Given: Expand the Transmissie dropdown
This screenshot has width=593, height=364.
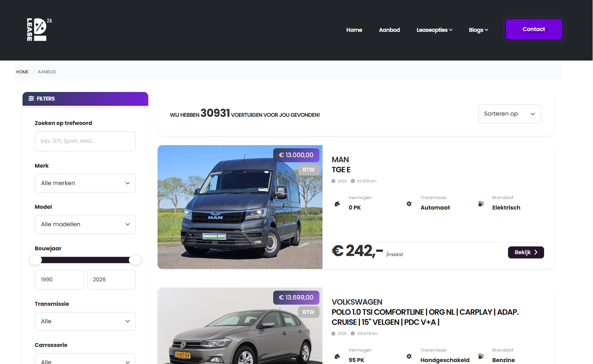Looking at the screenshot, I should coord(85,321).
